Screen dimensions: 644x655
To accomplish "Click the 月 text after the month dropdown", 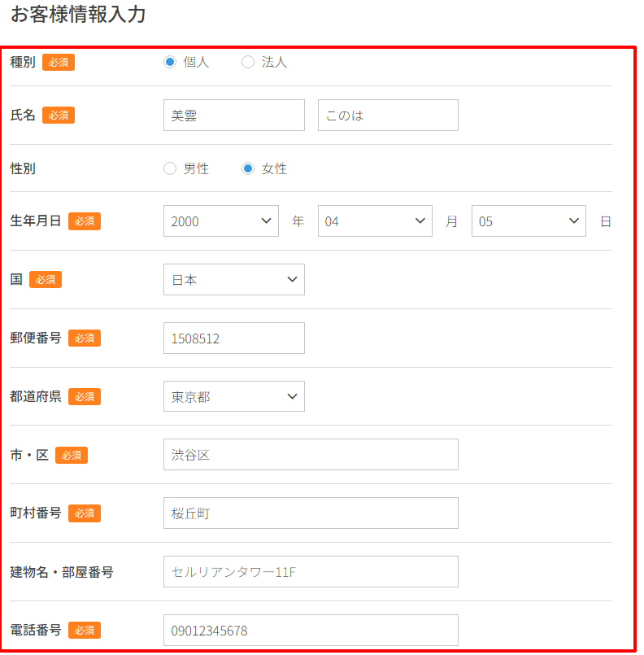I will coord(451,221).
